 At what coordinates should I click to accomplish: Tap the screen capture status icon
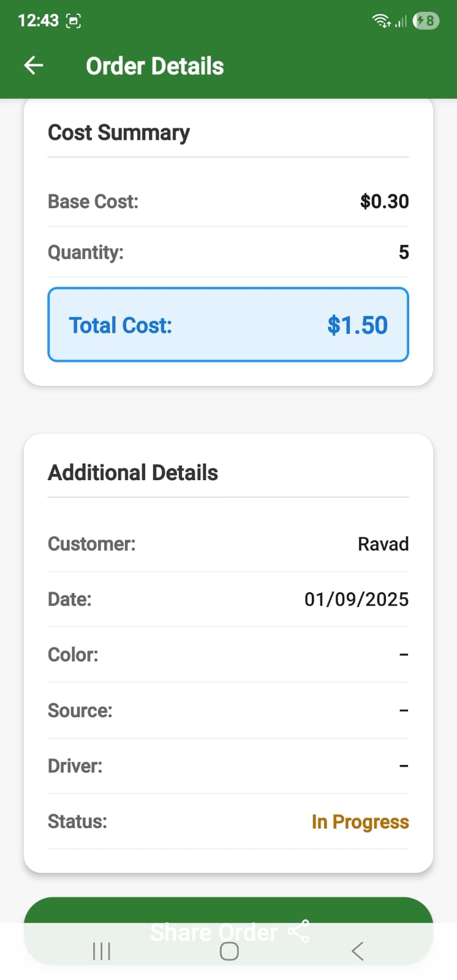coord(74,21)
